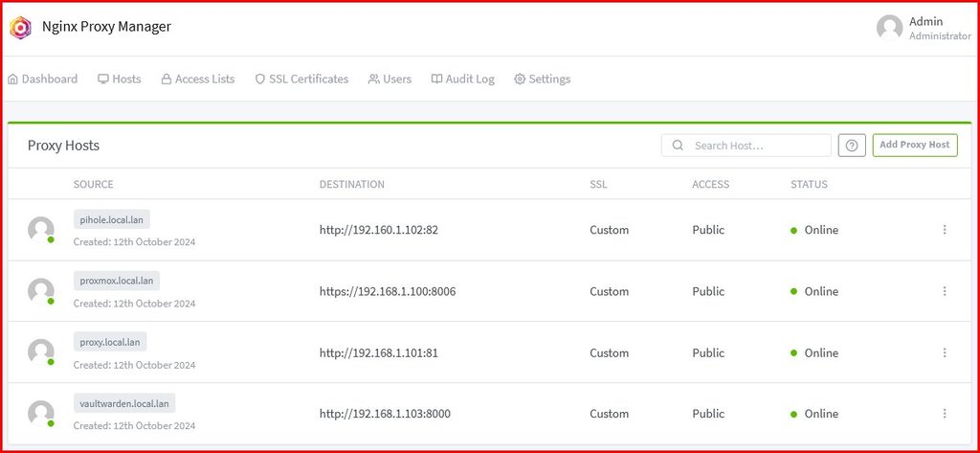This screenshot has height=453, width=980.
Task: Click the owner avatar in proxy.local.lan row
Action: (40, 352)
